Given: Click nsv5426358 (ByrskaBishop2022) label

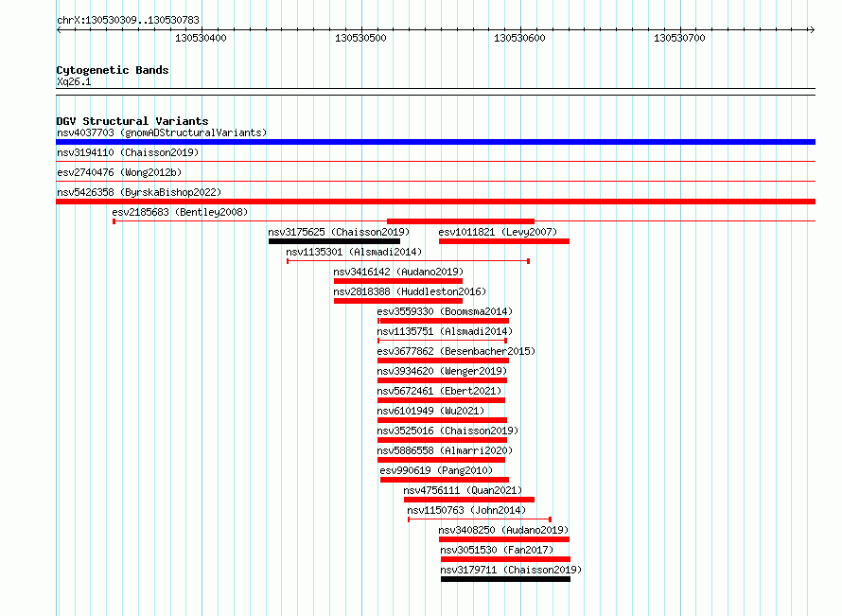Looking at the screenshot, I should coord(139,192).
